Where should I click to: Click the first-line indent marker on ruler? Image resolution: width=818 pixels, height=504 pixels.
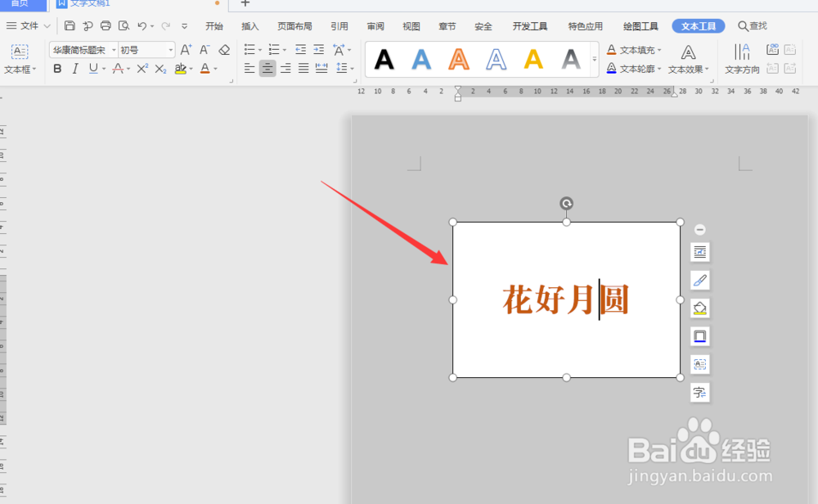[x=457, y=89]
